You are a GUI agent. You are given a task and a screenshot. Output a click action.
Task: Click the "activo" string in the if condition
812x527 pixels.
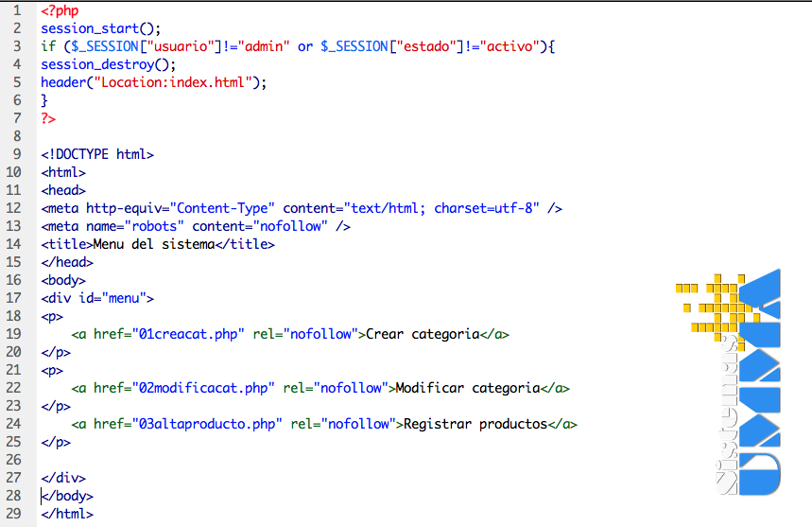coord(506,46)
